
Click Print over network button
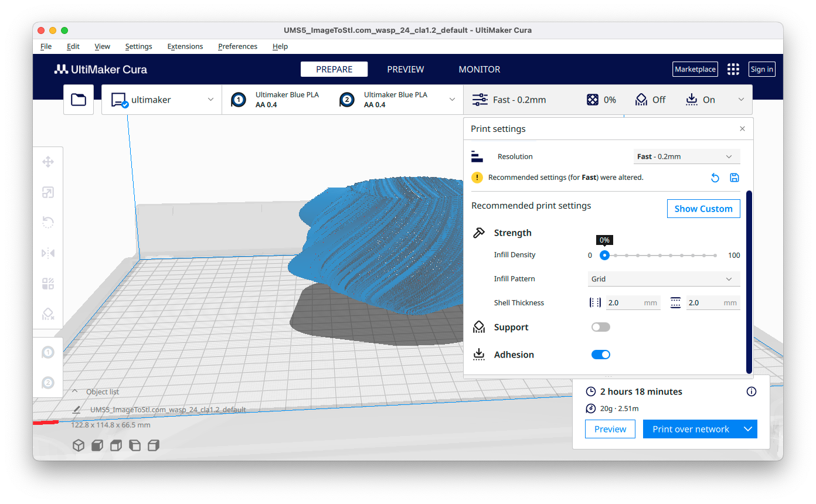691,429
